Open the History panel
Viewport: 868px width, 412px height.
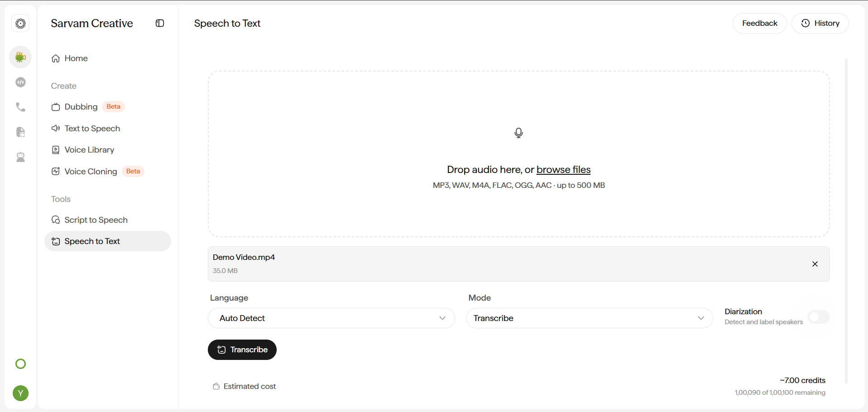[820, 23]
